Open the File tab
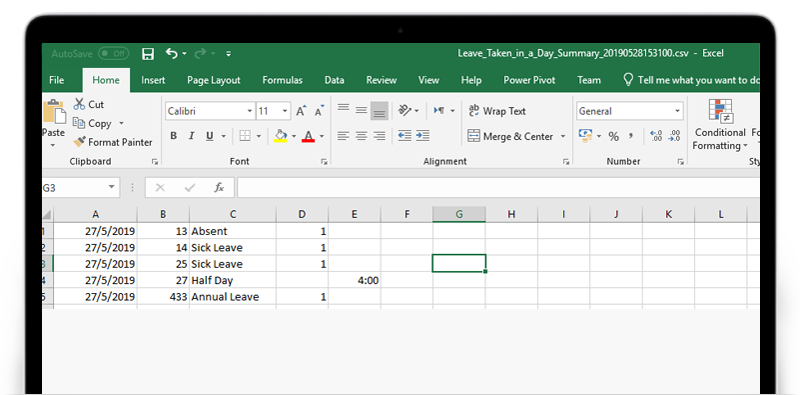800x395 pixels. pyautogui.click(x=57, y=80)
